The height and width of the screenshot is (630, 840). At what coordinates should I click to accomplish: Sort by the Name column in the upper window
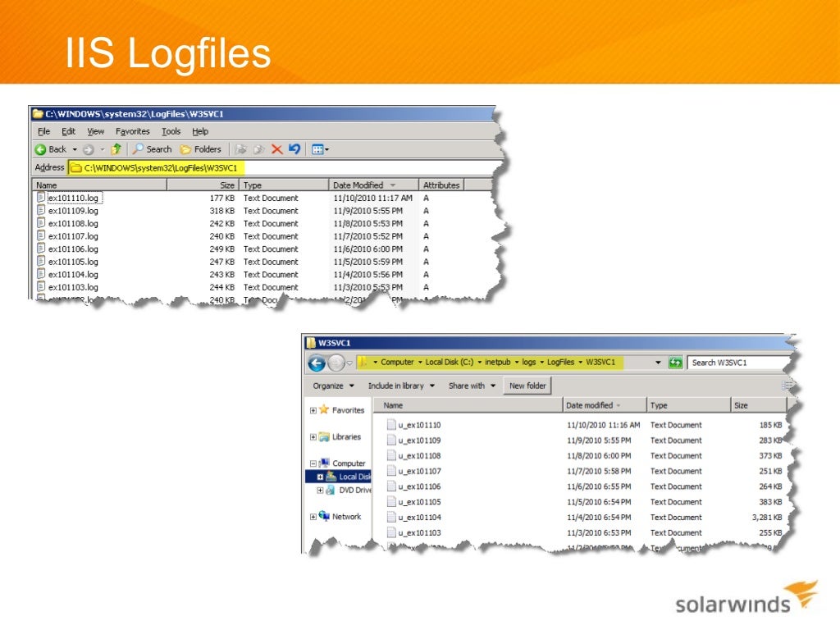99,185
